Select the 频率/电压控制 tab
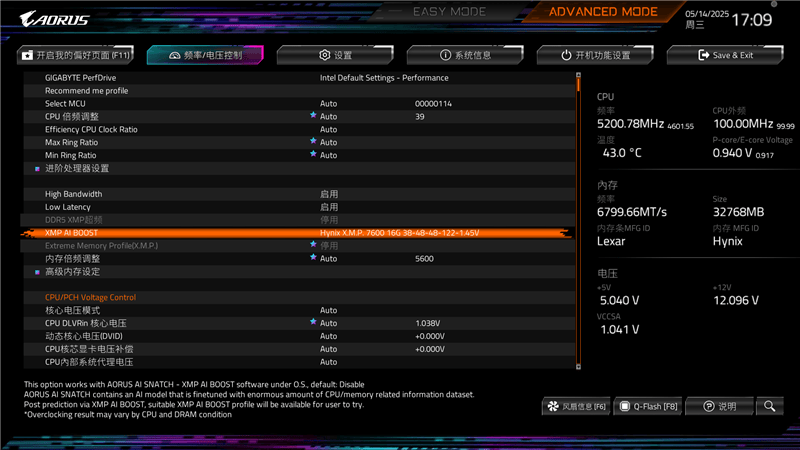This screenshot has width=800, height=450. point(205,55)
